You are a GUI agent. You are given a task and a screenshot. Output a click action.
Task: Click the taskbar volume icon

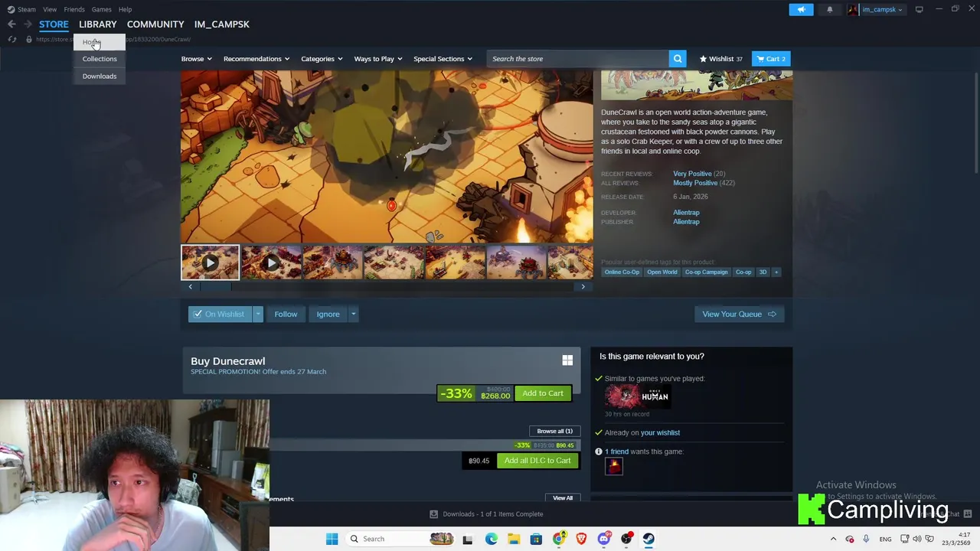(917, 539)
